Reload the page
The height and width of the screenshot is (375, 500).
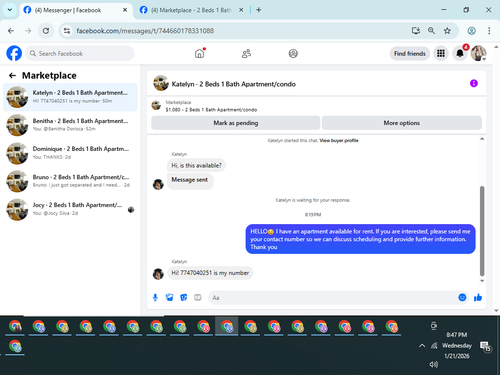[x=46, y=31]
